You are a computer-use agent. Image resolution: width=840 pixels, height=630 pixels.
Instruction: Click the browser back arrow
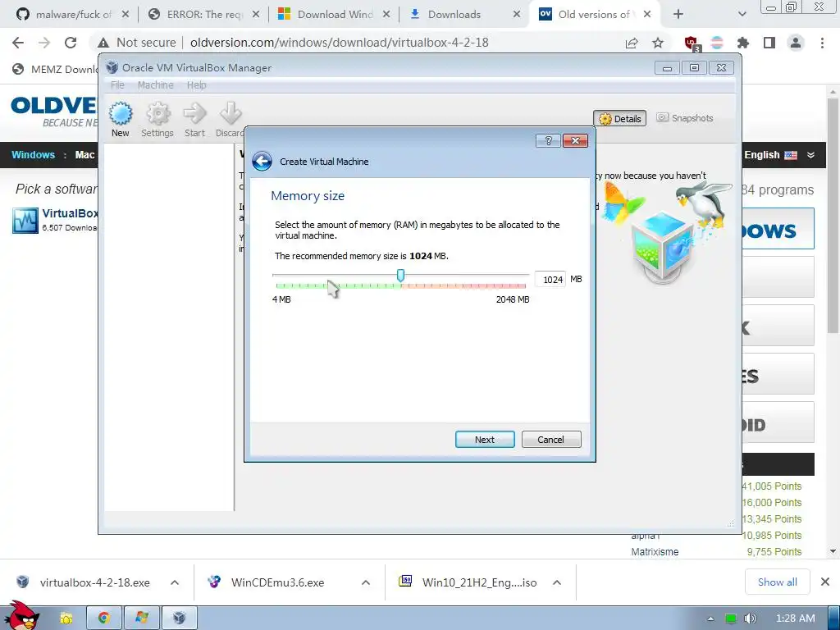(18, 43)
